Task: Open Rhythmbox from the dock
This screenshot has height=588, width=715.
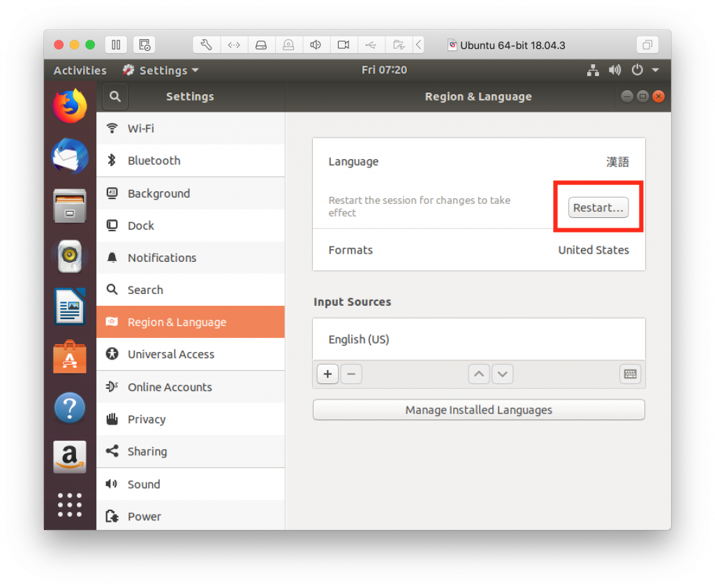Action: click(70, 256)
